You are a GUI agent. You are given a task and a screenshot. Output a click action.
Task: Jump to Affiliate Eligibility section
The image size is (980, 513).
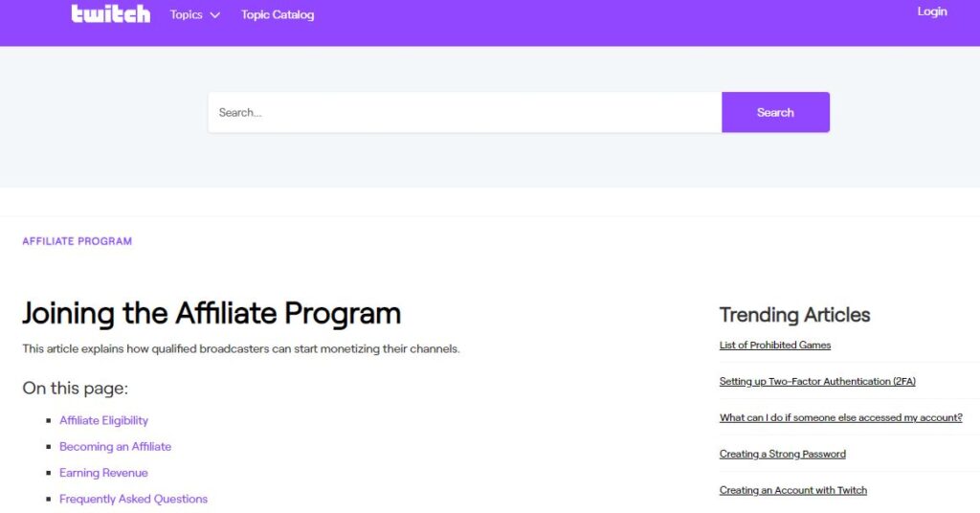(103, 420)
